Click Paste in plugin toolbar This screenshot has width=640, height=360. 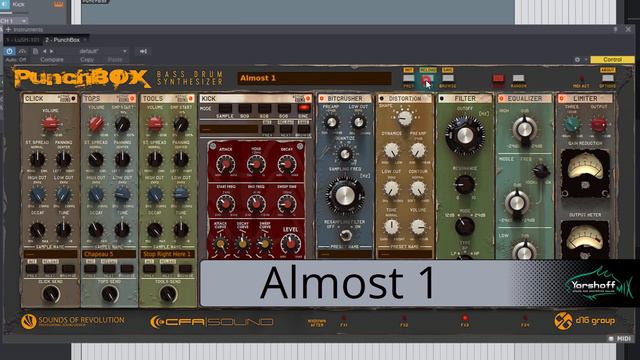click(x=115, y=60)
